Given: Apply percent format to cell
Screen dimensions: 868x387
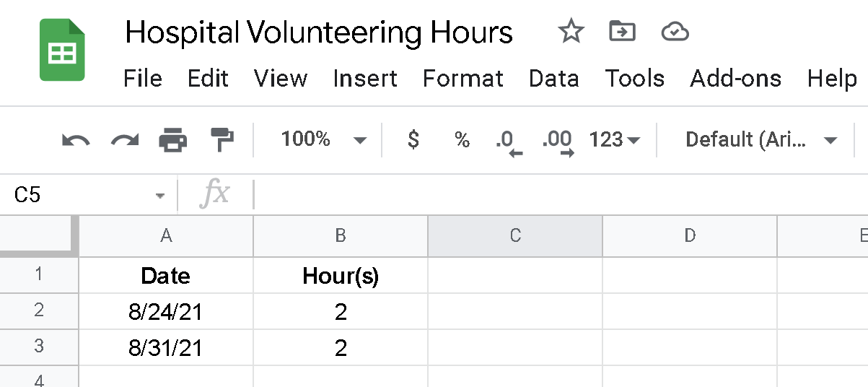Looking at the screenshot, I should [x=463, y=139].
